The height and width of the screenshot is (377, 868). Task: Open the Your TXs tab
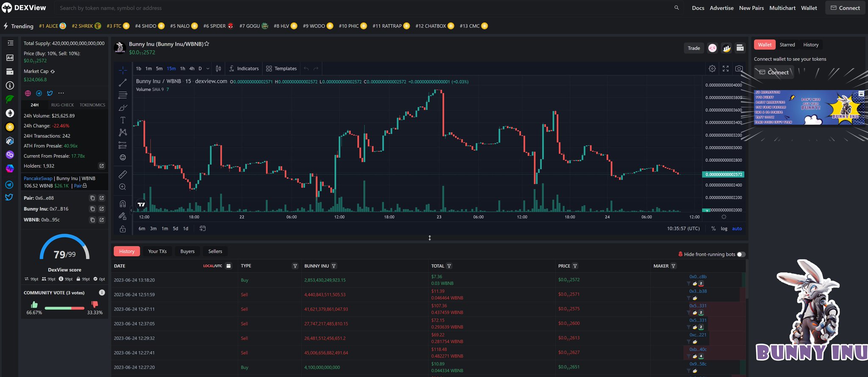[157, 251]
